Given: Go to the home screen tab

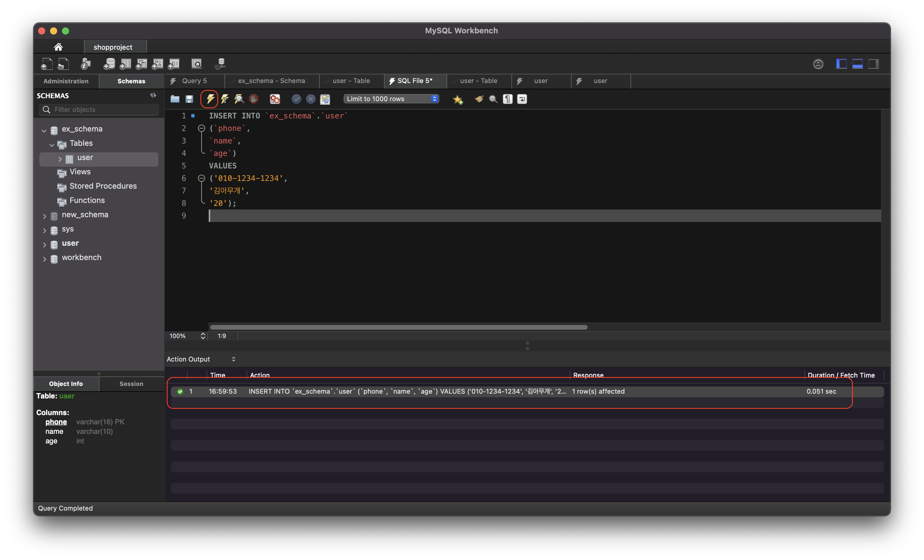Looking at the screenshot, I should [58, 47].
